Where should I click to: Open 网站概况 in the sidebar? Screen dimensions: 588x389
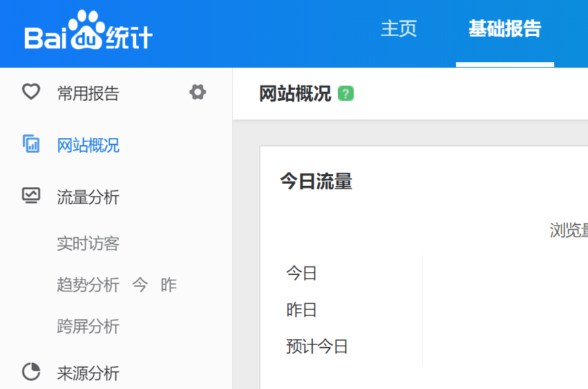point(88,146)
